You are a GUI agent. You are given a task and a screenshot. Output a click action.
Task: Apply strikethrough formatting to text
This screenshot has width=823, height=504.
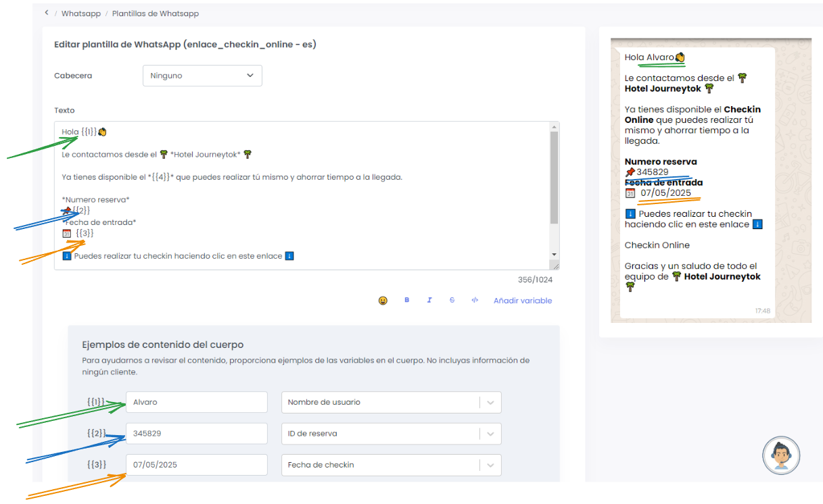(x=452, y=300)
